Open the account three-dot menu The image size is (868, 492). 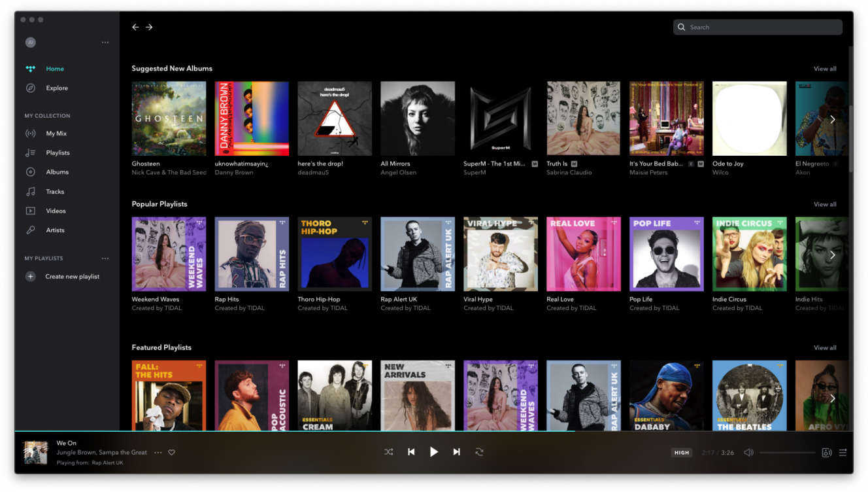click(105, 43)
